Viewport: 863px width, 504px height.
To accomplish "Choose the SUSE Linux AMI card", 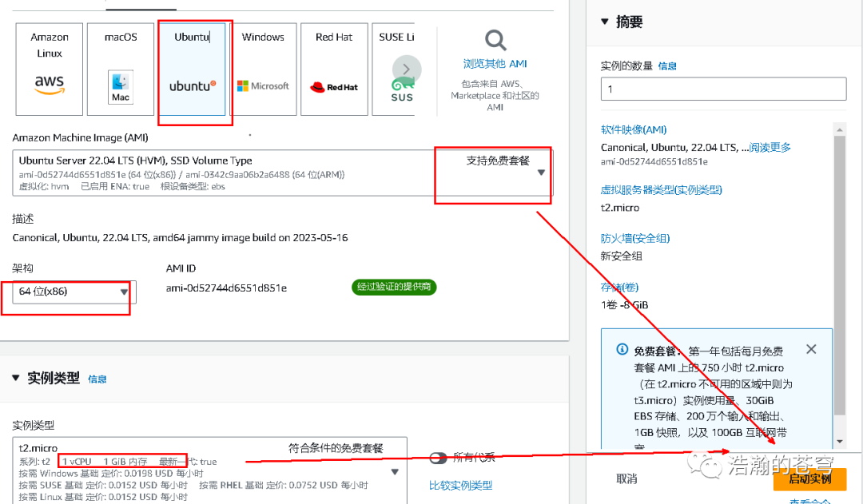I will click(x=393, y=69).
